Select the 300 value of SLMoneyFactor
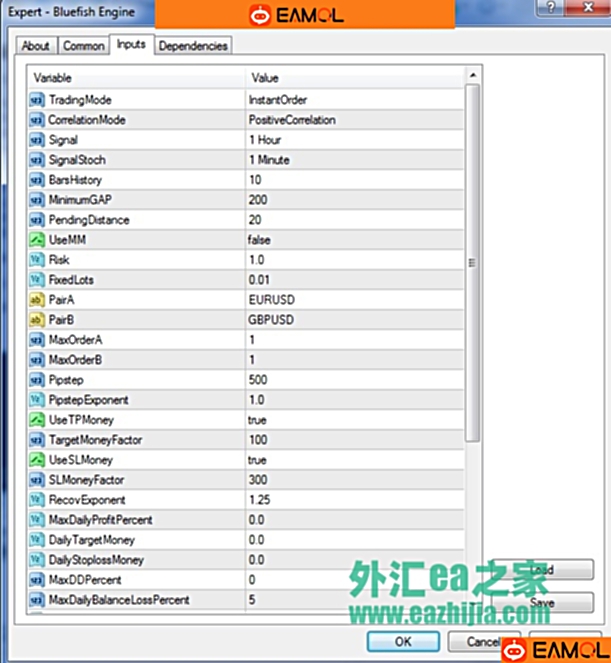Viewport: 611px width, 663px height. pos(258,480)
